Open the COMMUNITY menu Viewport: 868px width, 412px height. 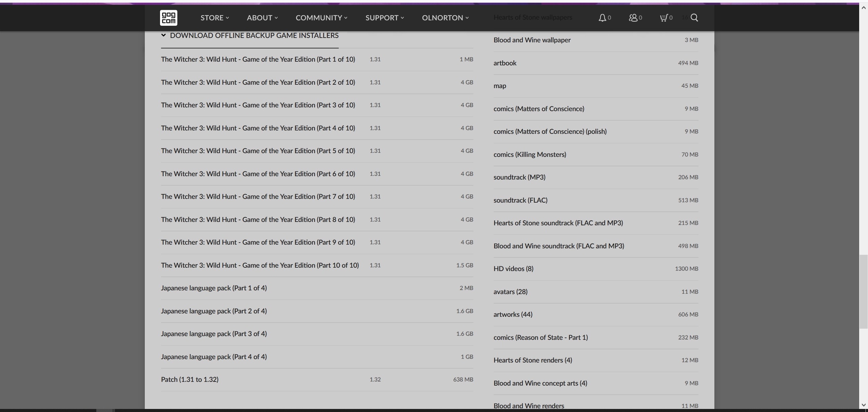click(321, 18)
